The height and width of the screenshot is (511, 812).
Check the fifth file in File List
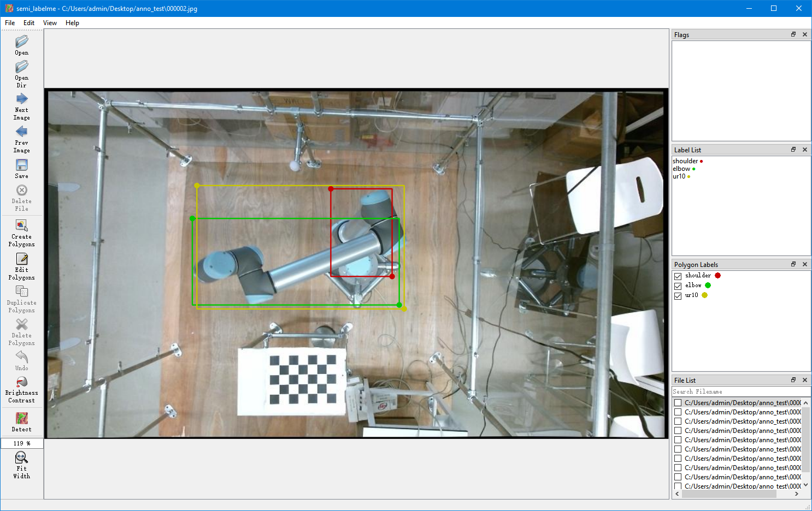(x=678, y=440)
